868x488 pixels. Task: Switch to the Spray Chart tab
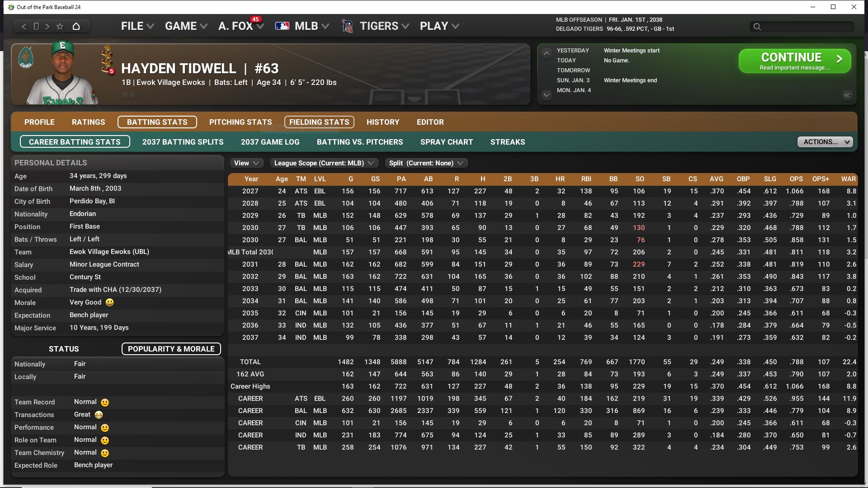coord(446,142)
